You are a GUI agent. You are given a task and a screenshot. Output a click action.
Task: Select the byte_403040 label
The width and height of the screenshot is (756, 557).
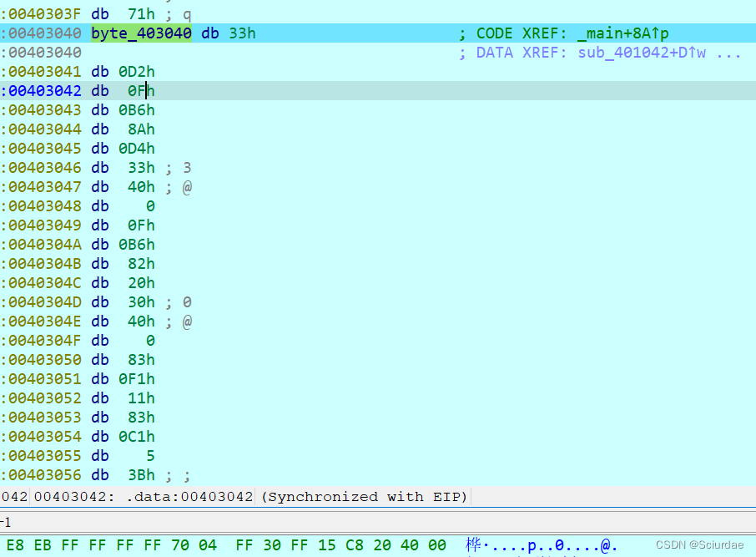coord(140,33)
